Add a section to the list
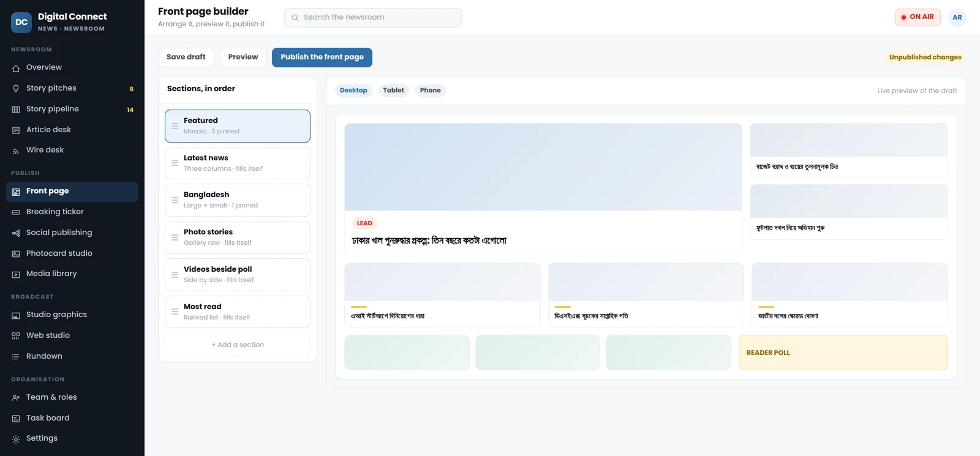 [238, 345]
